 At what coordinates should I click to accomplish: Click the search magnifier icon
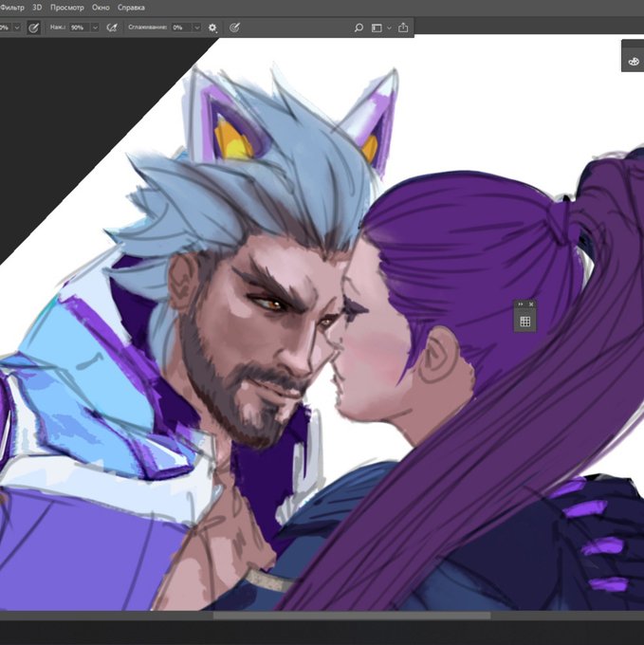pyautogui.click(x=359, y=28)
